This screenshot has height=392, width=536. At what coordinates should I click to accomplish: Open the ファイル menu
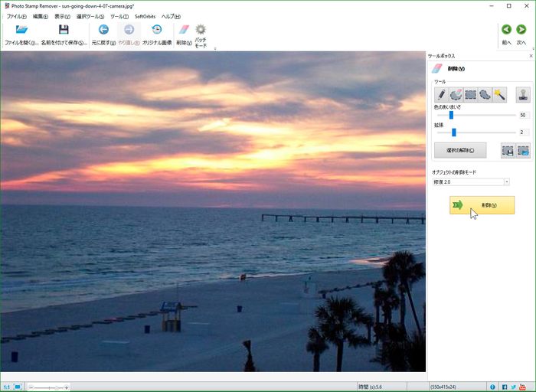(x=16, y=16)
